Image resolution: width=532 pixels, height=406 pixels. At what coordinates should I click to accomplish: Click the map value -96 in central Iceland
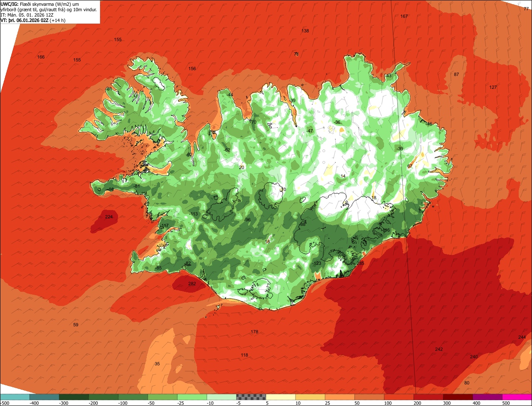pos(247,220)
